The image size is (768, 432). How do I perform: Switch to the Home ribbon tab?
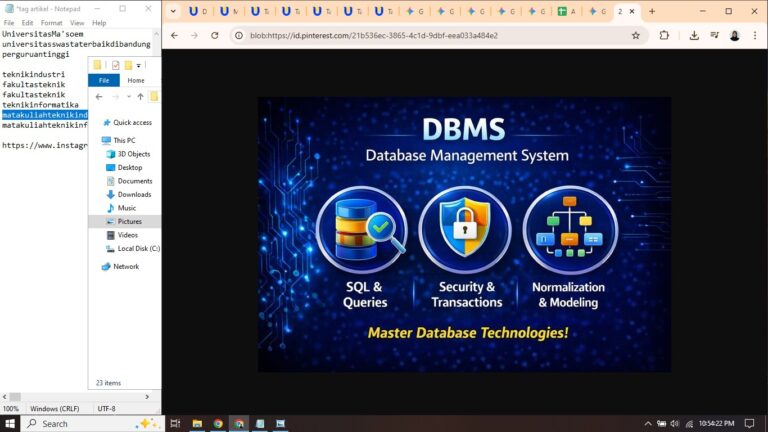(x=136, y=80)
